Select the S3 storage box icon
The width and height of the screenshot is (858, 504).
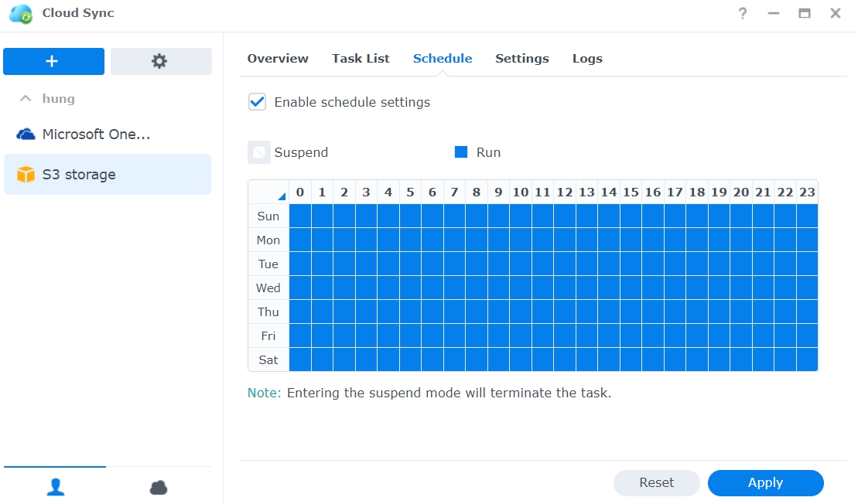click(26, 175)
